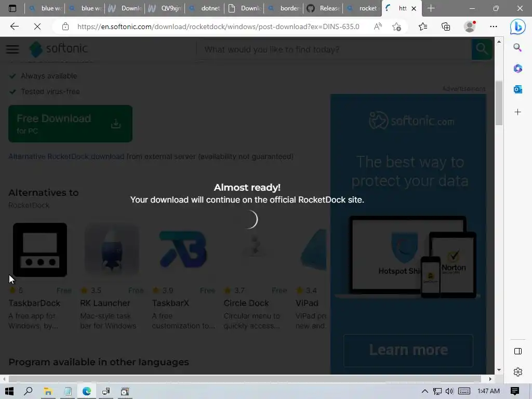Open Outlook from the sidebar
The image size is (532, 399).
[517, 89]
